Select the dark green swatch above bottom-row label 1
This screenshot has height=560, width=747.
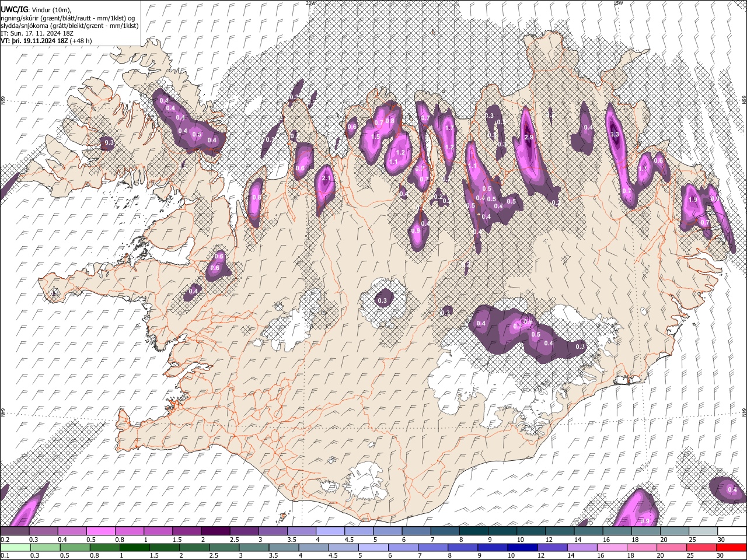coord(134,547)
